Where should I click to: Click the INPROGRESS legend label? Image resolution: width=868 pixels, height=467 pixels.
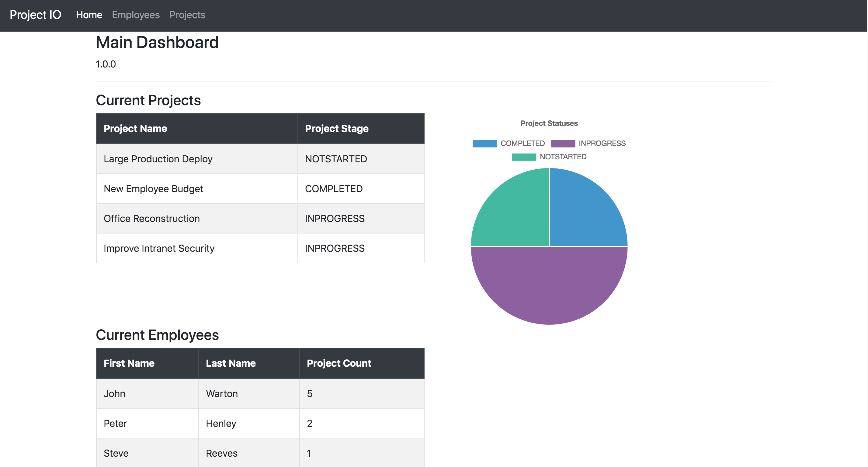click(x=602, y=144)
